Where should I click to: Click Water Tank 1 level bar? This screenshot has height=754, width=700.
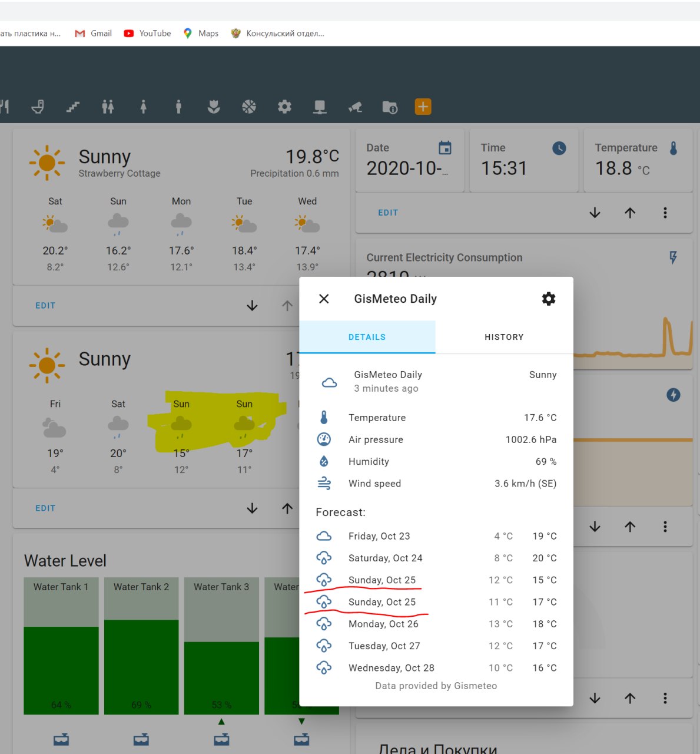(x=61, y=646)
